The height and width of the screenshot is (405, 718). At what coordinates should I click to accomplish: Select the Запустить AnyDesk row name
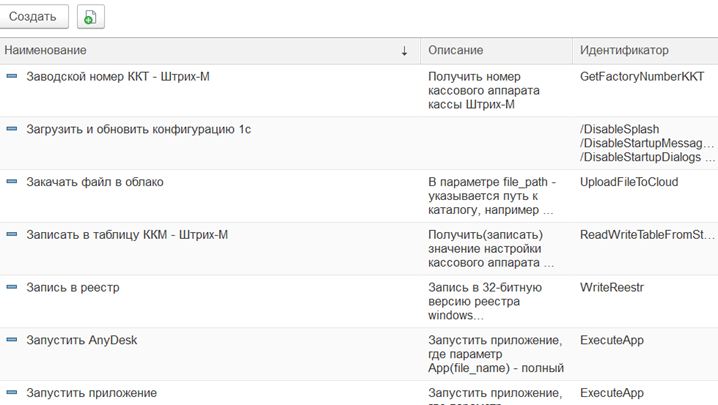pyautogui.click(x=82, y=340)
